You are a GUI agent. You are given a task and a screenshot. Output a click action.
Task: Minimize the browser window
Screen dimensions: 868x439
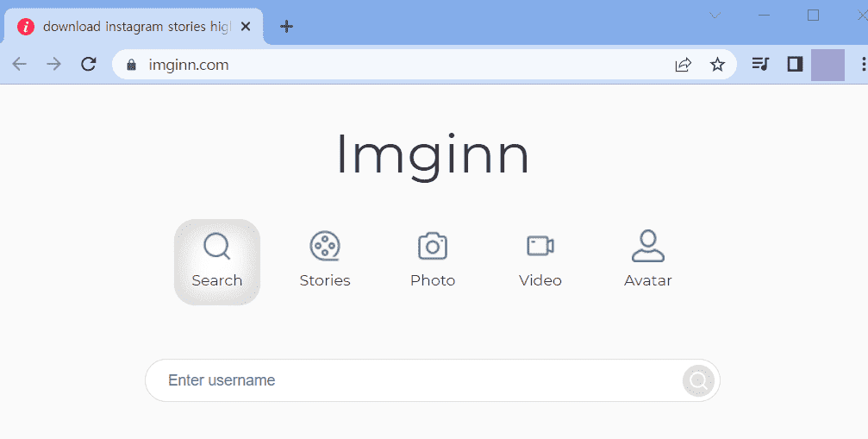pyautogui.click(x=764, y=15)
